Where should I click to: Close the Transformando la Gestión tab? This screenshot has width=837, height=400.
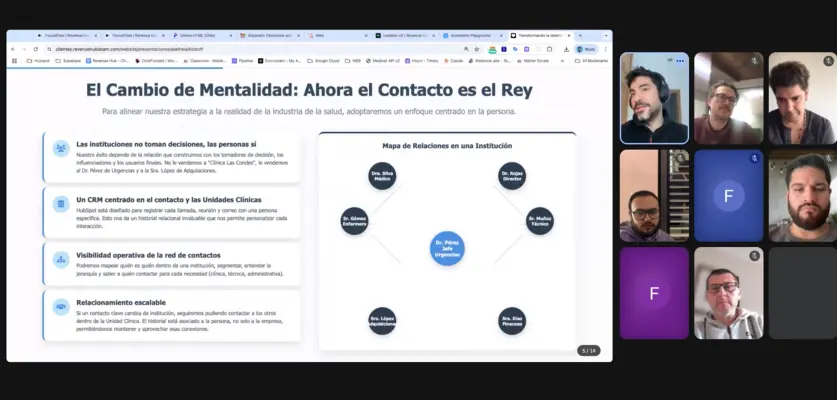click(x=569, y=35)
